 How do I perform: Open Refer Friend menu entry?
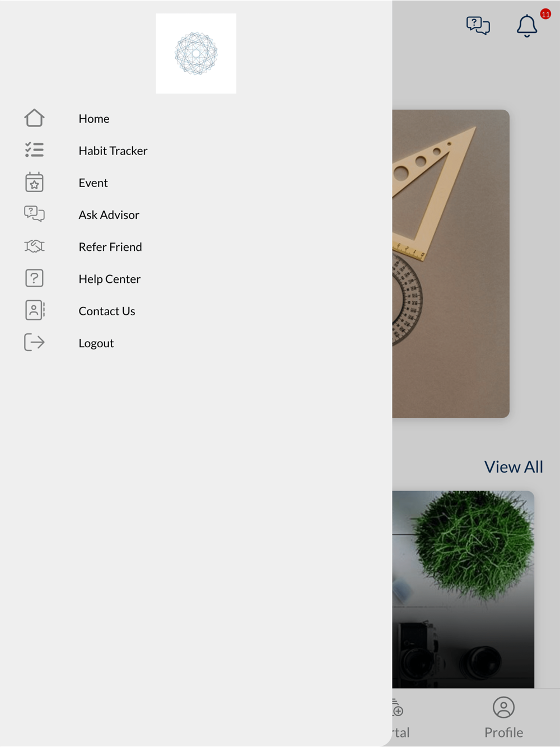tap(110, 247)
